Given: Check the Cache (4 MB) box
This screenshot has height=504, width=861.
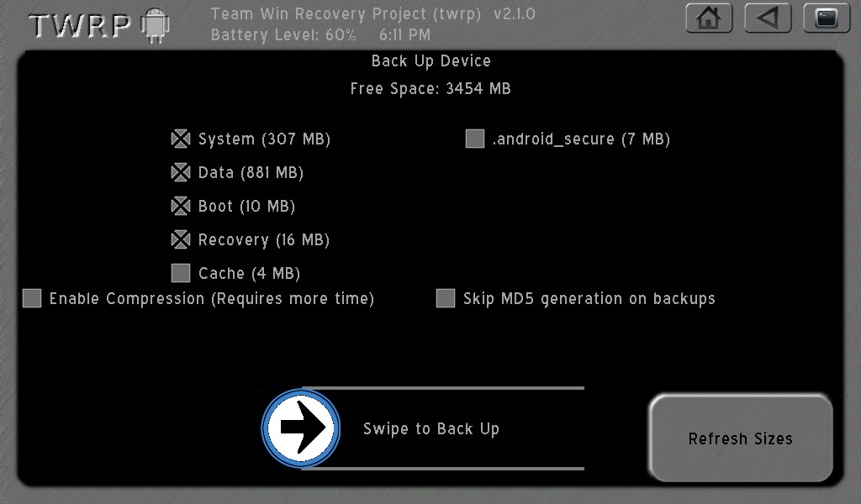Looking at the screenshot, I should pyautogui.click(x=181, y=273).
